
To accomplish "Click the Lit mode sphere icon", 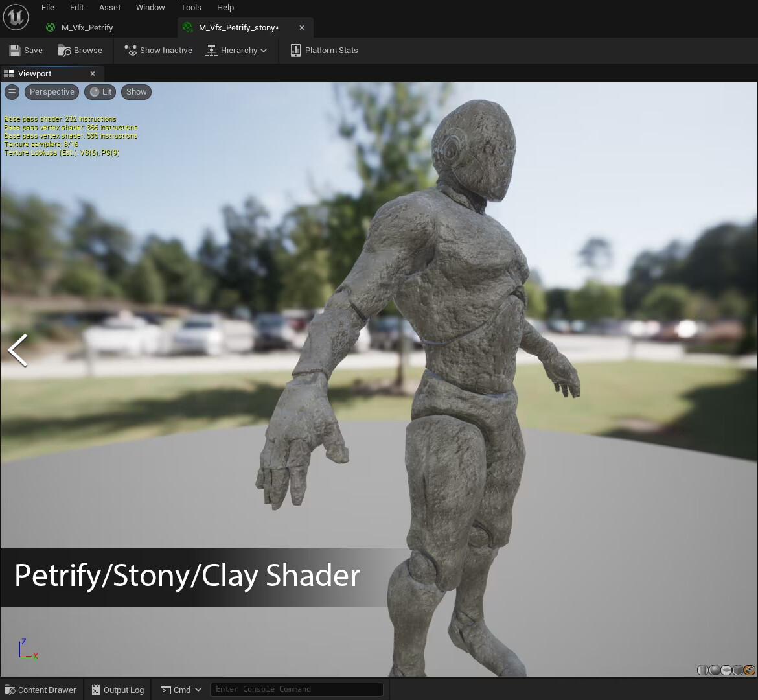I will [95, 92].
